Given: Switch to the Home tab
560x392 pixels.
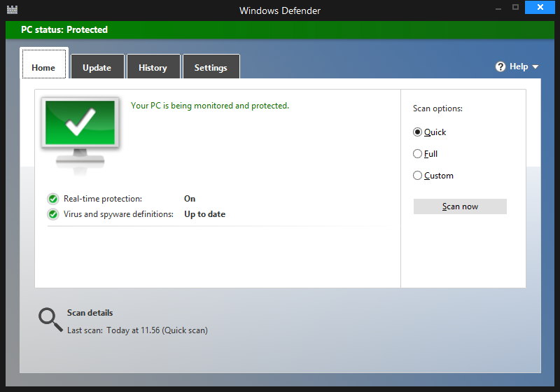Looking at the screenshot, I should [x=44, y=64].
